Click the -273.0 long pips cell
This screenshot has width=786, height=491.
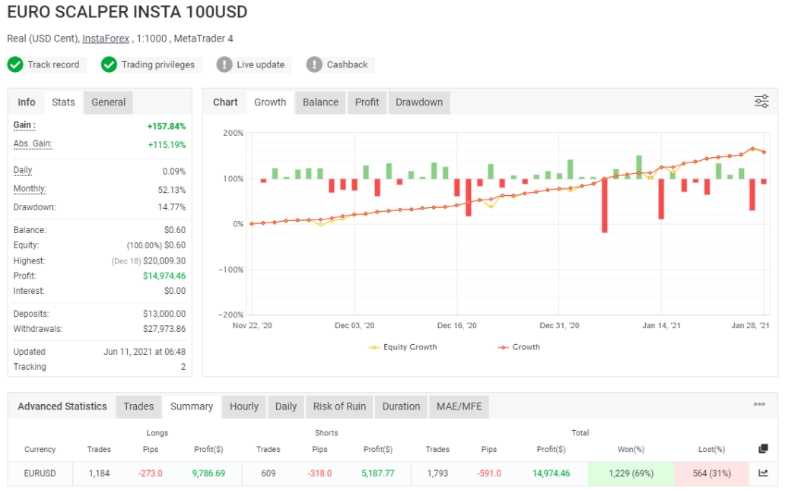point(150,473)
